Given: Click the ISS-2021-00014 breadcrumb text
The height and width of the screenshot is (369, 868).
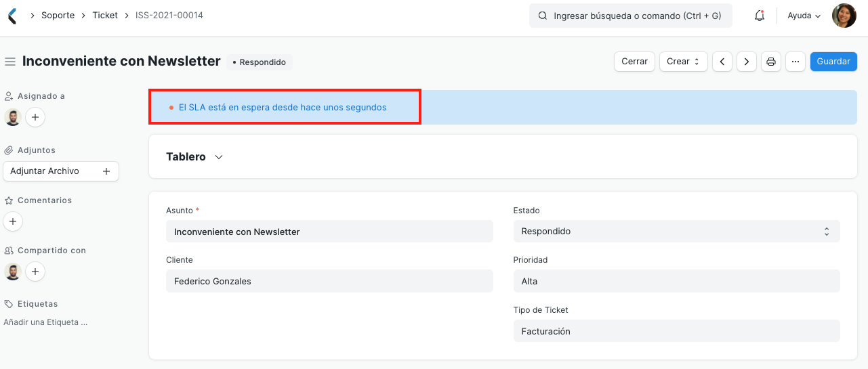Looking at the screenshot, I should (169, 16).
